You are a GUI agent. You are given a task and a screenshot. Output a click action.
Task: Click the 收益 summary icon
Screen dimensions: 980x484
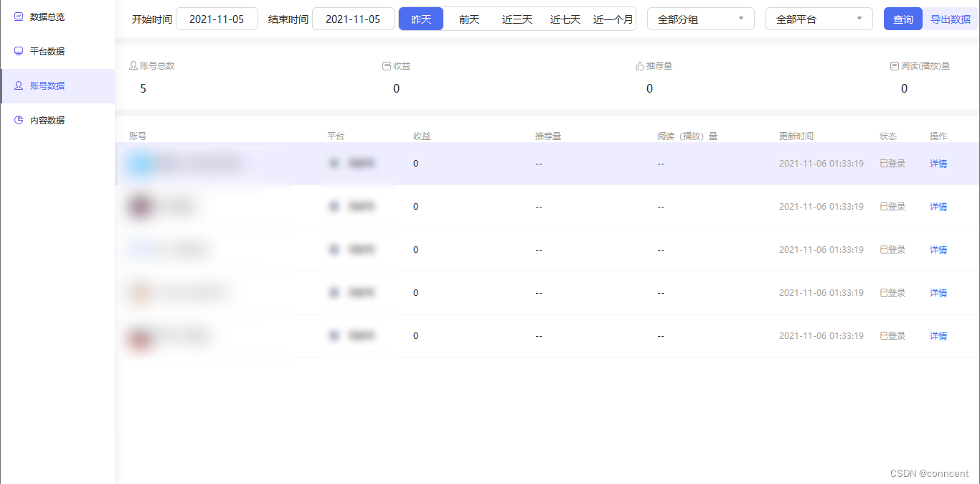(387, 66)
